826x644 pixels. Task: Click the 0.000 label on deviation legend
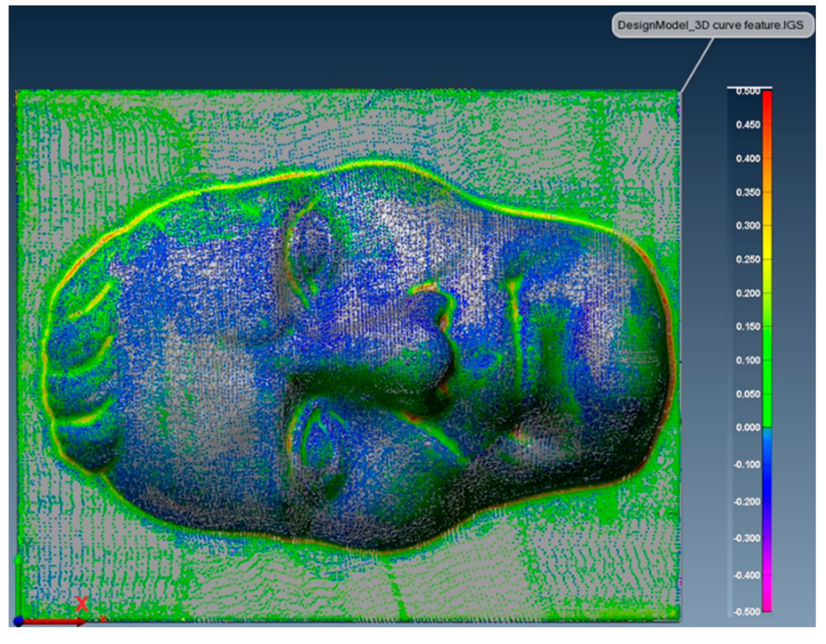(x=748, y=427)
